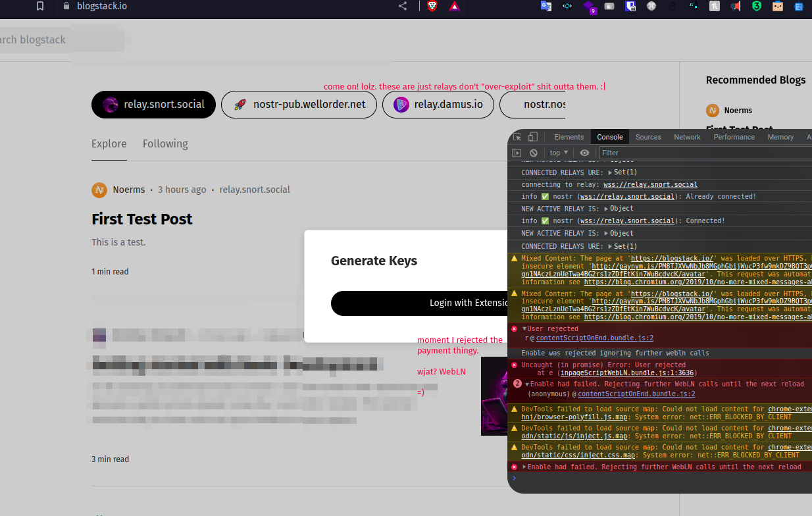812x516 pixels.
Task: Open the Performance tab in DevTools
Action: [x=734, y=137]
